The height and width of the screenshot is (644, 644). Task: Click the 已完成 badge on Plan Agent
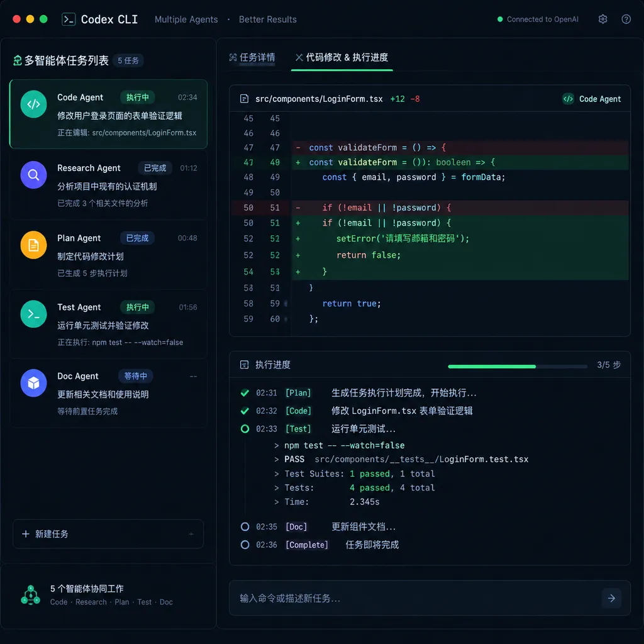click(137, 238)
